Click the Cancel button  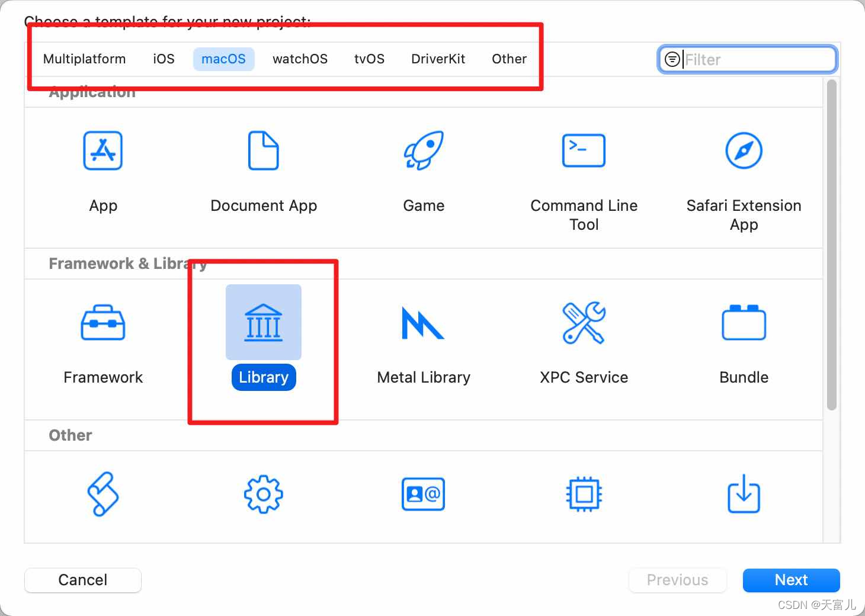click(x=83, y=580)
